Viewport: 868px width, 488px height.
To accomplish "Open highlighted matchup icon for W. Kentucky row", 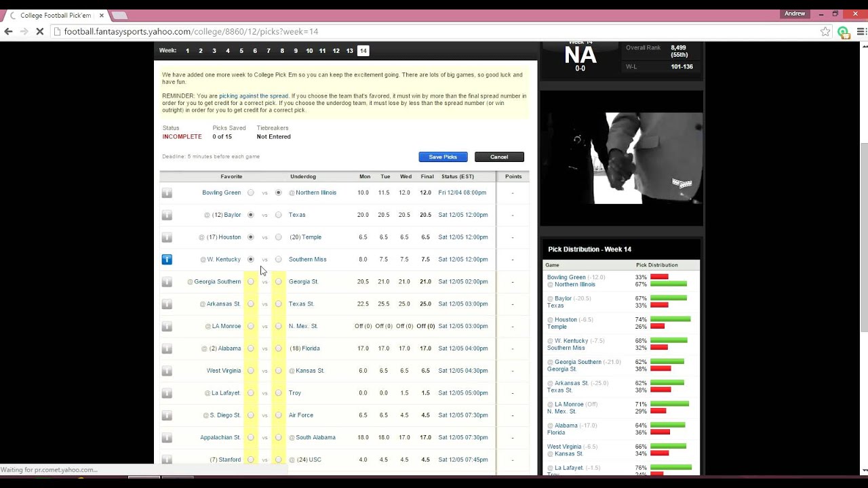I will coord(167,260).
